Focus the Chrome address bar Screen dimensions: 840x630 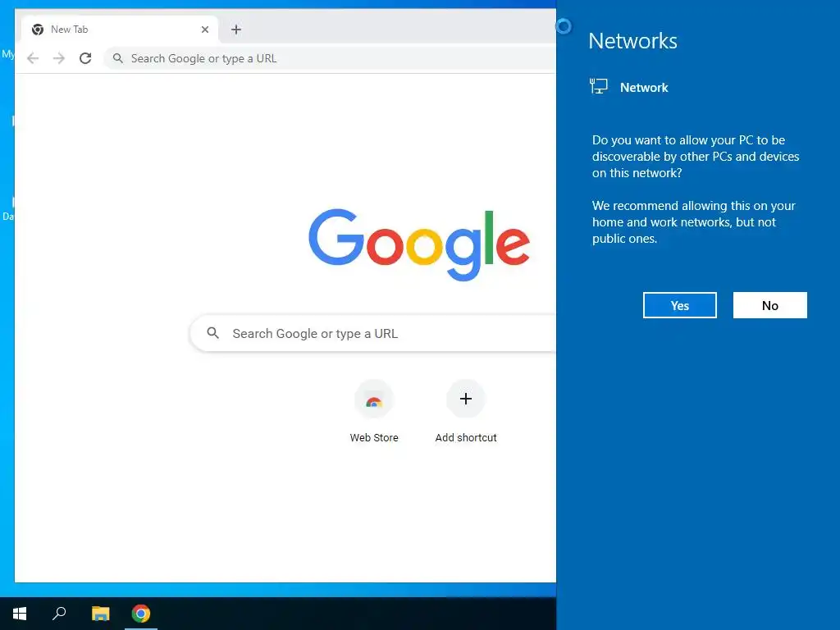pyautogui.click(x=331, y=58)
